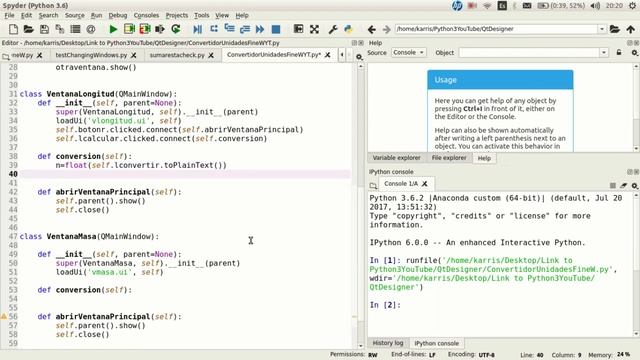Switch to sumarestacheck.py tab
This screenshot has width=640, height=360.
coord(177,55)
